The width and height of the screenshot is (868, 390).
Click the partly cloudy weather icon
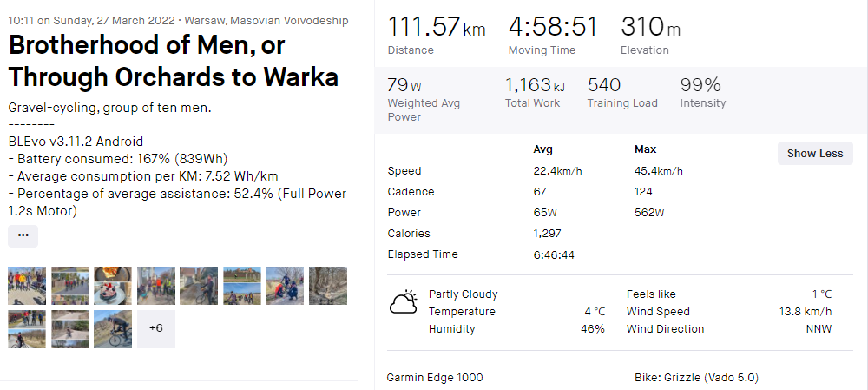click(x=403, y=303)
